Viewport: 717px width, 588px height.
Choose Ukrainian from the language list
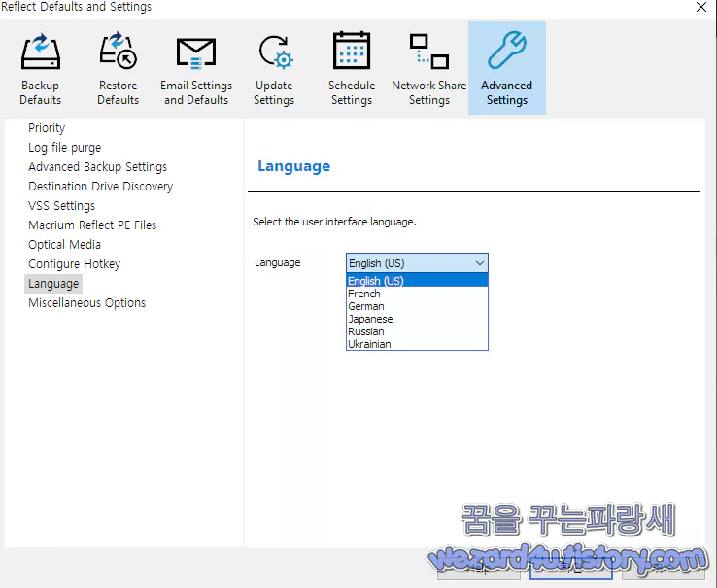(x=417, y=344)
